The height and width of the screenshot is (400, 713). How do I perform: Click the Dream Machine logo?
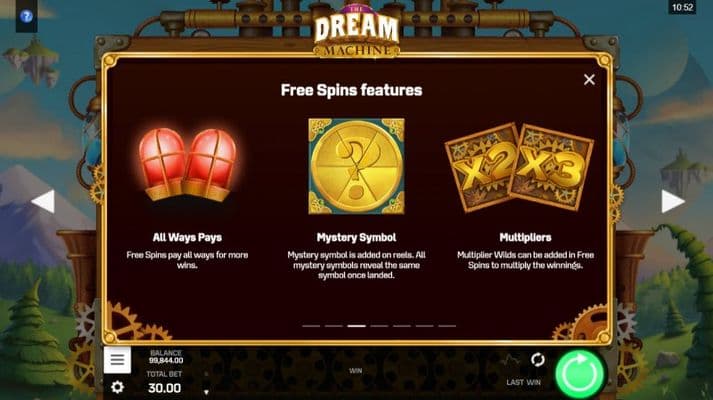pos(356,32)
